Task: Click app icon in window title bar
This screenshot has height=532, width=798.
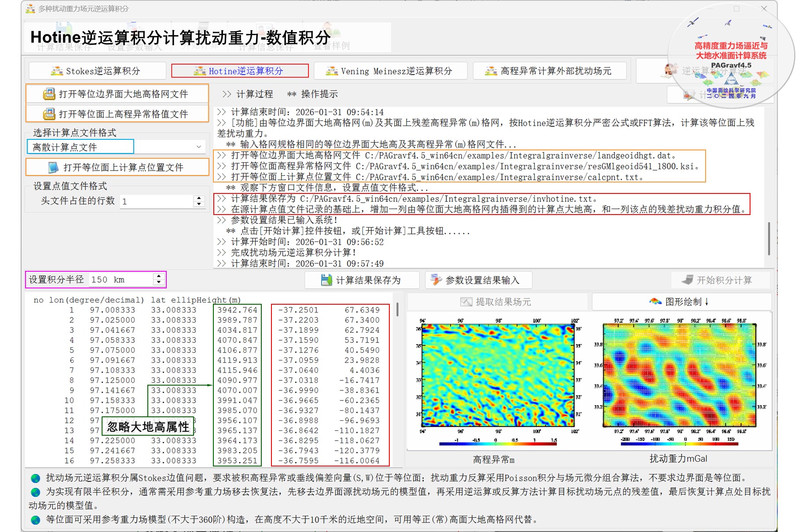Action: (30, 8)
